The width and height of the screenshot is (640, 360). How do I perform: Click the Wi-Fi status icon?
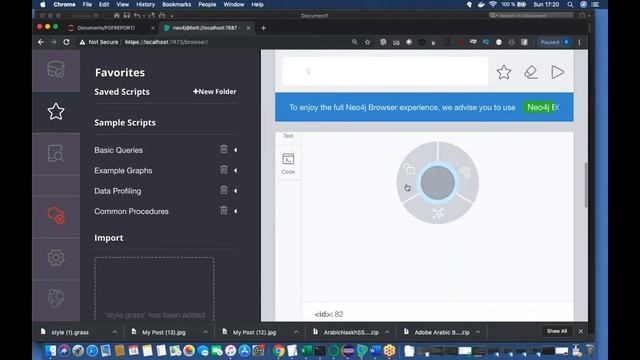493,4
